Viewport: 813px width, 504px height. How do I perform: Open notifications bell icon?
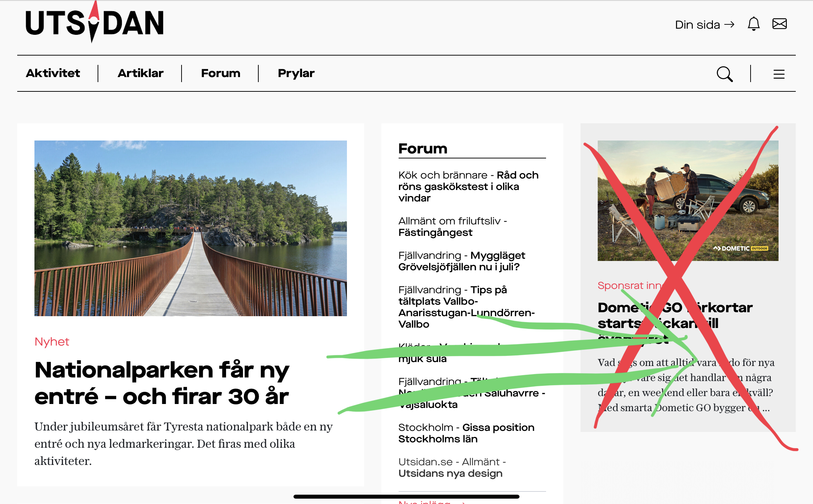pyautogui.click(x=753, y=24)
